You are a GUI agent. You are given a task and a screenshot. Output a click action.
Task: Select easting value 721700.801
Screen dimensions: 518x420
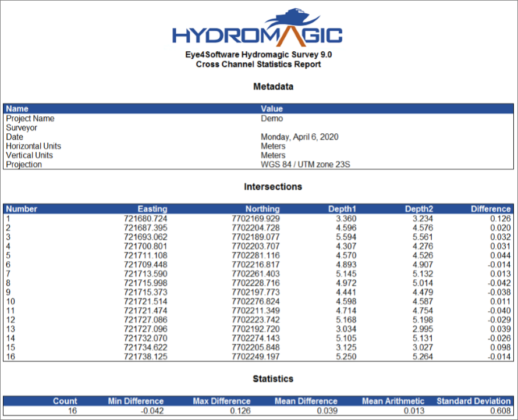146,246
